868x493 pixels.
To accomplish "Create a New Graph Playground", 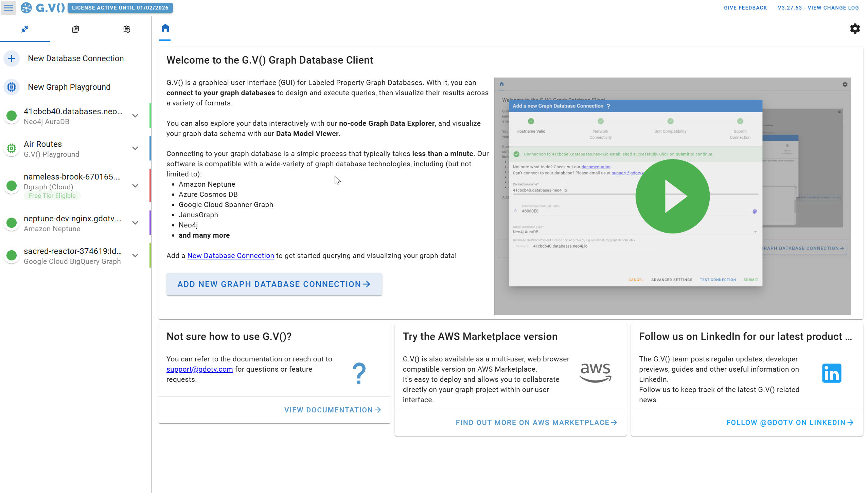I will tap(69, 87).
